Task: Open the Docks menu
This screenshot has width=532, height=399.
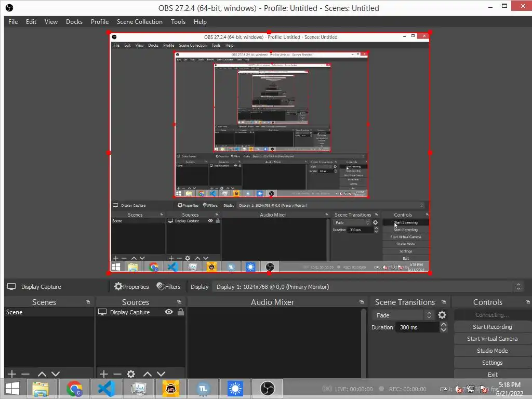Action: (74, 22)
